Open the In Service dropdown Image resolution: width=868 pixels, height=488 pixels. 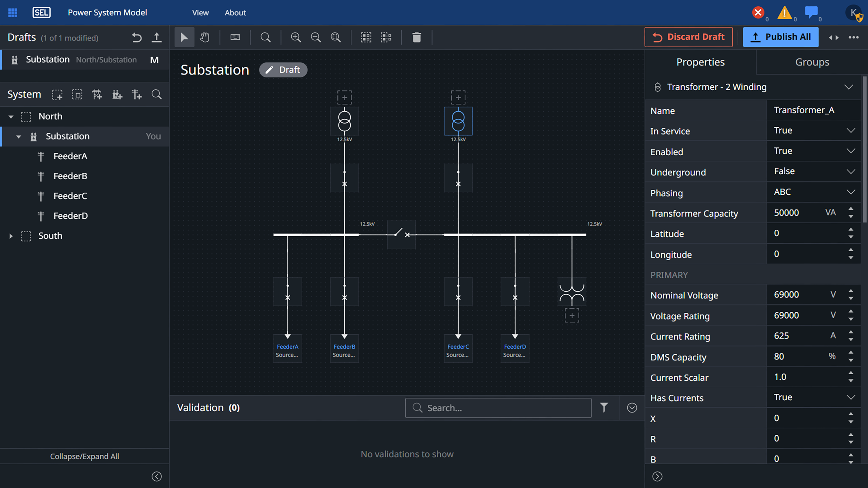[x=813, y=131]
